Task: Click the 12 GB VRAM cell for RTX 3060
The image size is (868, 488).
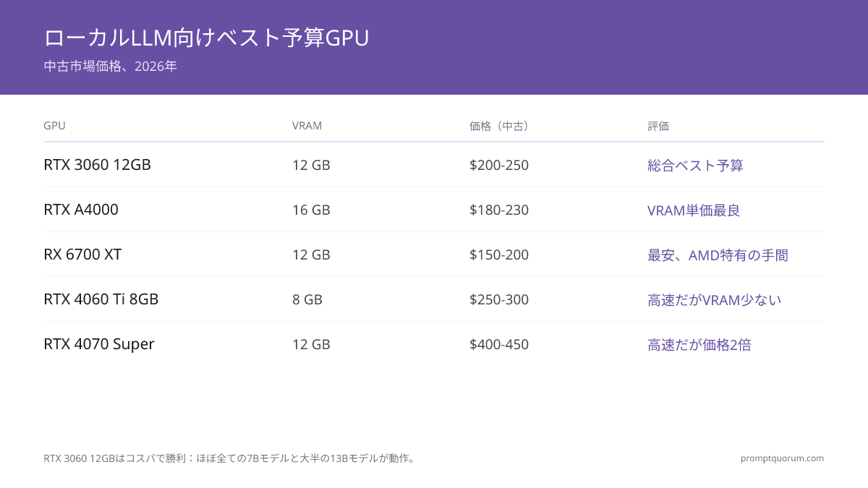Action: [311, 165]
